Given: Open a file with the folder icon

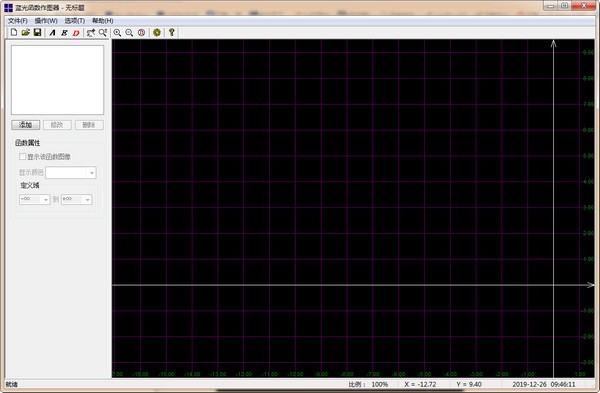Looking at the screenshot, I should pyautogui.click(x=26, y=33).
